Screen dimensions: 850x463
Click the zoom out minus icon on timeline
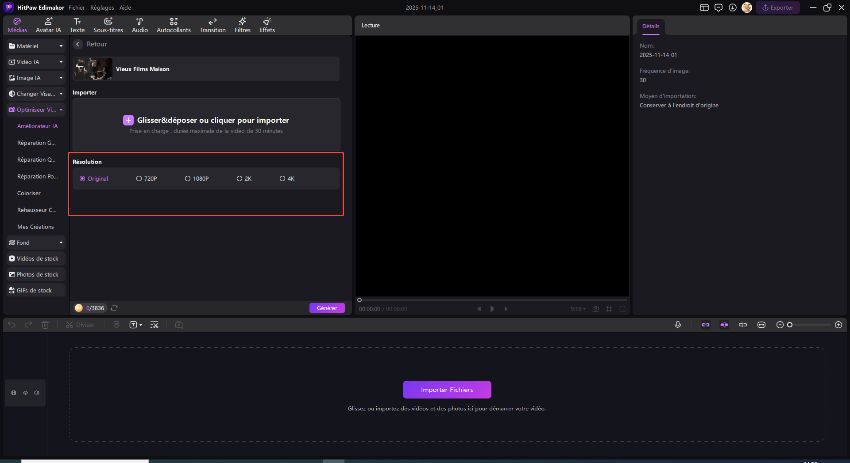[780, 325]
